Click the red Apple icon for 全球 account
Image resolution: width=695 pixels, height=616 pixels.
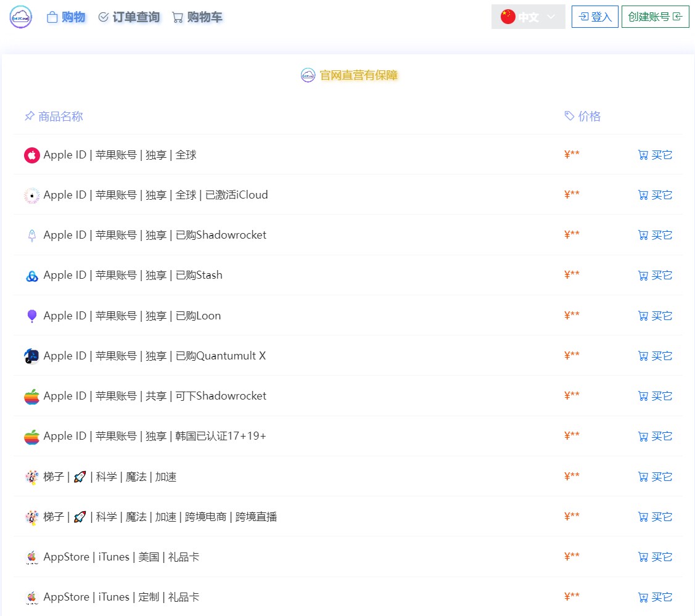[32, 155]
